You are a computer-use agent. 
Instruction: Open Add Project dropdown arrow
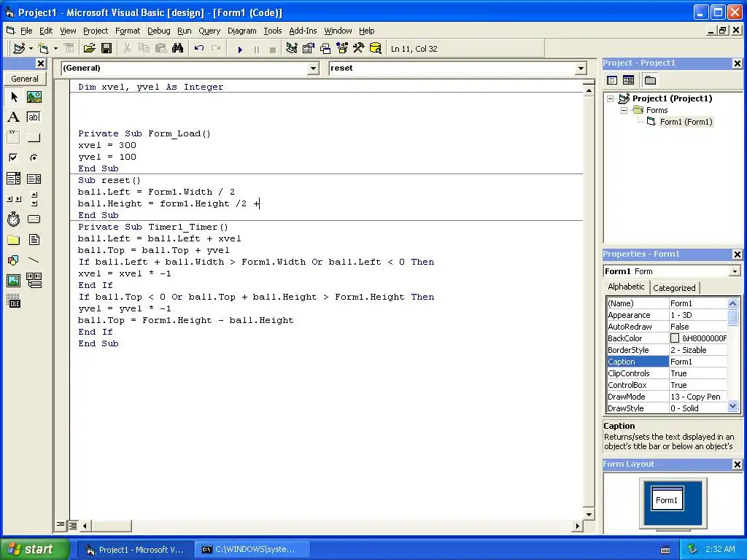click(31, 48)
